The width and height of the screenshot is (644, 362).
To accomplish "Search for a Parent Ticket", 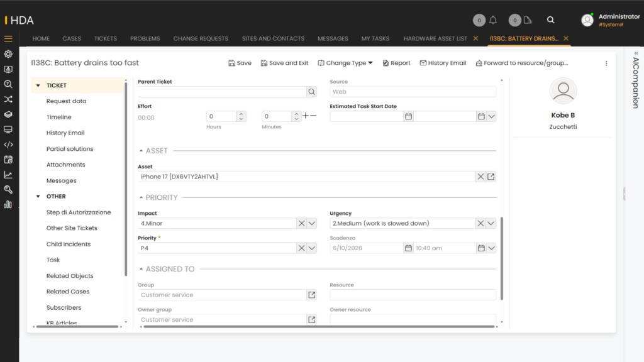I will [x=312, y=92].
